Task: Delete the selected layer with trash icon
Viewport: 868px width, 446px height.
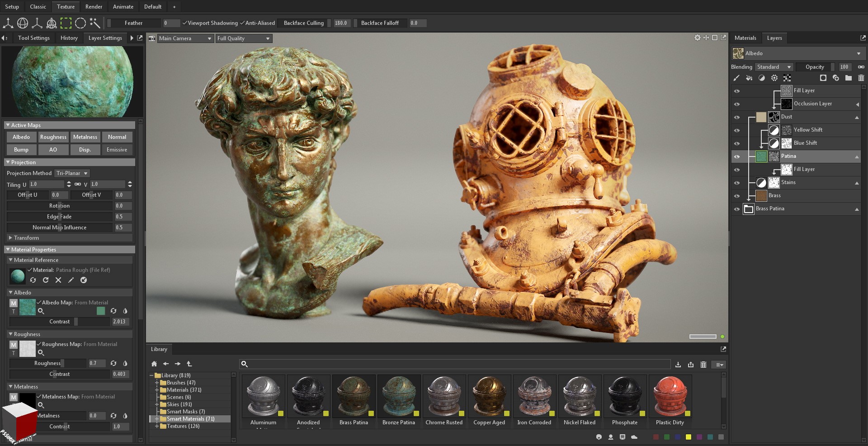Action: click(x=861, y=78)
